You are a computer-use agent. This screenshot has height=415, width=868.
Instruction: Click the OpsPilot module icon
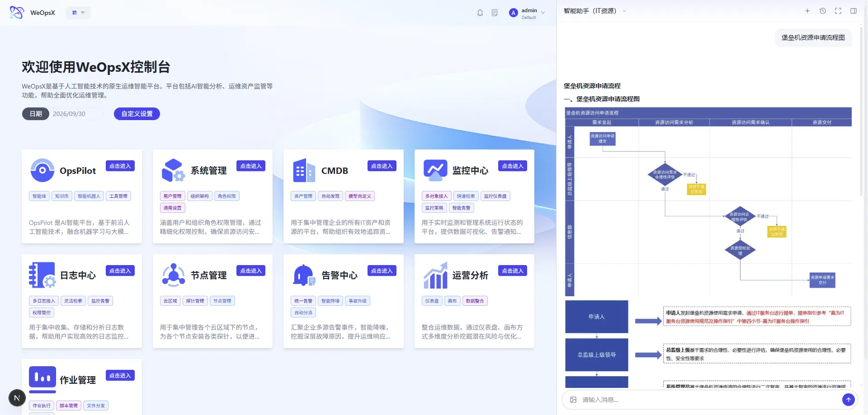tap(42, 170)
